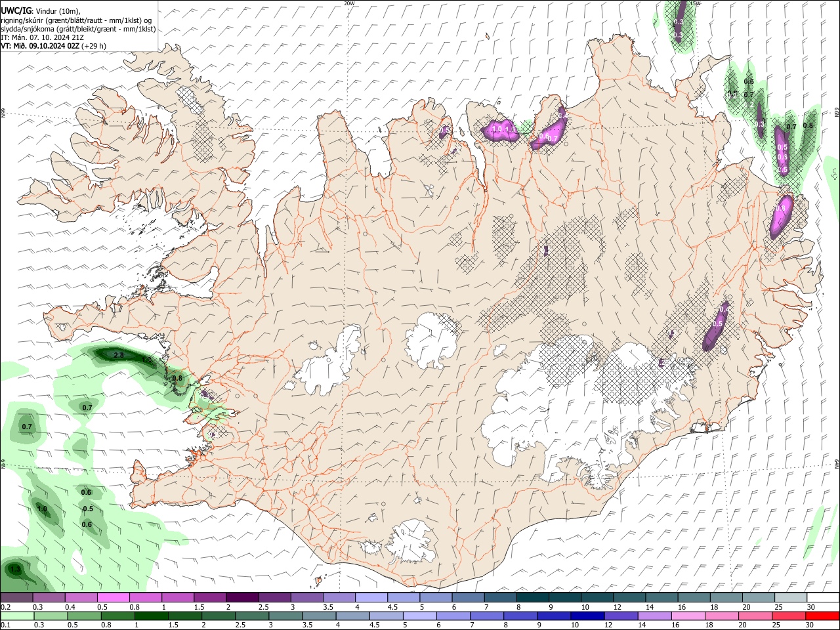Pick the light pink 16–18 swatch, lower scale
Image resolution: width=840 pixels, height=630 pixels.
point(688,616)
